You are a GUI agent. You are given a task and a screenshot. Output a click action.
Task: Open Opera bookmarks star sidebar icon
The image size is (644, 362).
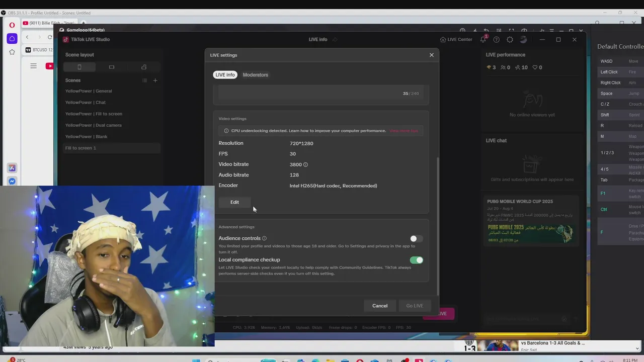coord(12,52)
